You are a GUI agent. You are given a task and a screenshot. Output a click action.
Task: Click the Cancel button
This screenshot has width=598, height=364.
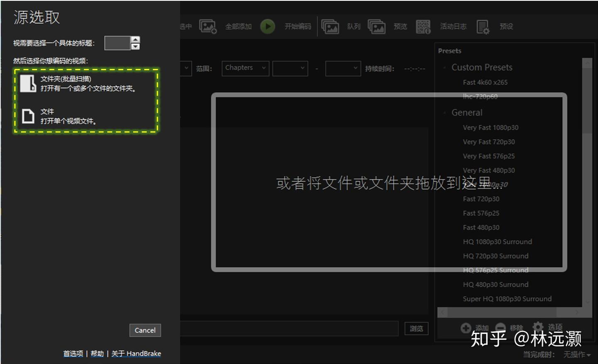[145, 330]
